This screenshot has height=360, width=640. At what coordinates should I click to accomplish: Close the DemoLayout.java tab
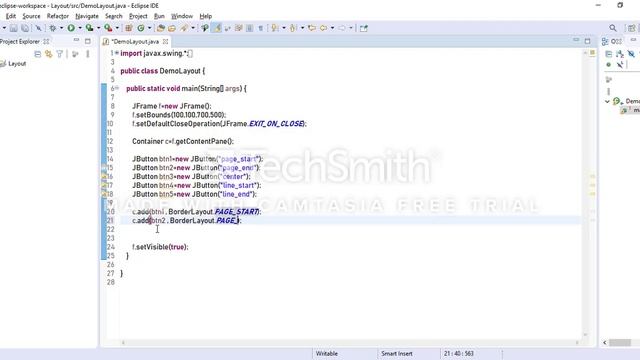click(165, 42)
